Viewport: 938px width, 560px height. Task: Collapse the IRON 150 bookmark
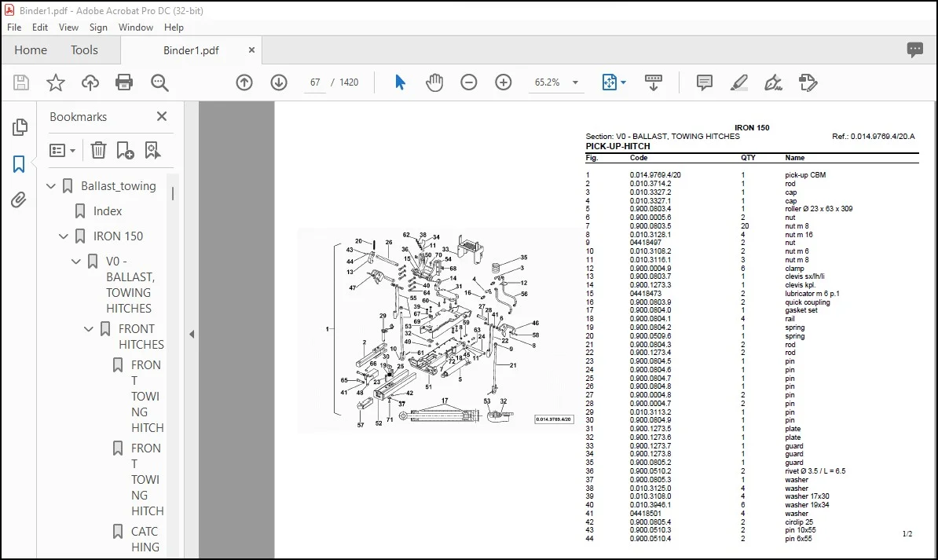point(64,236)
